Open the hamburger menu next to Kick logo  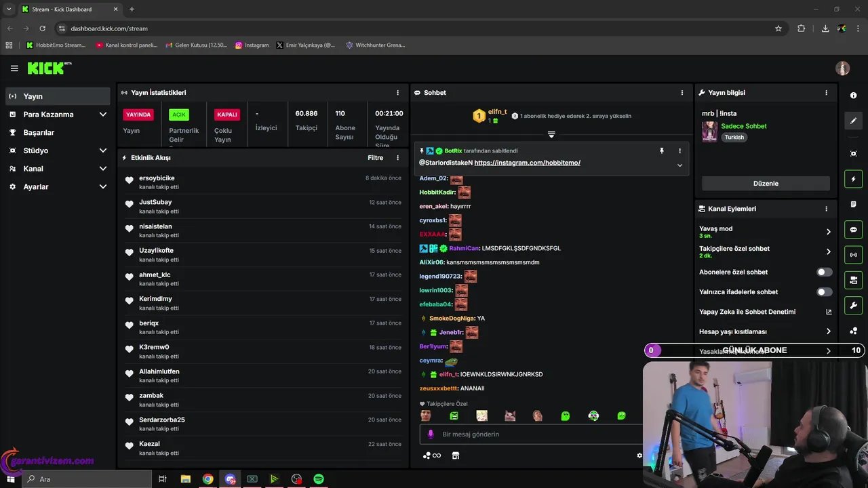[x=14, y=68]
